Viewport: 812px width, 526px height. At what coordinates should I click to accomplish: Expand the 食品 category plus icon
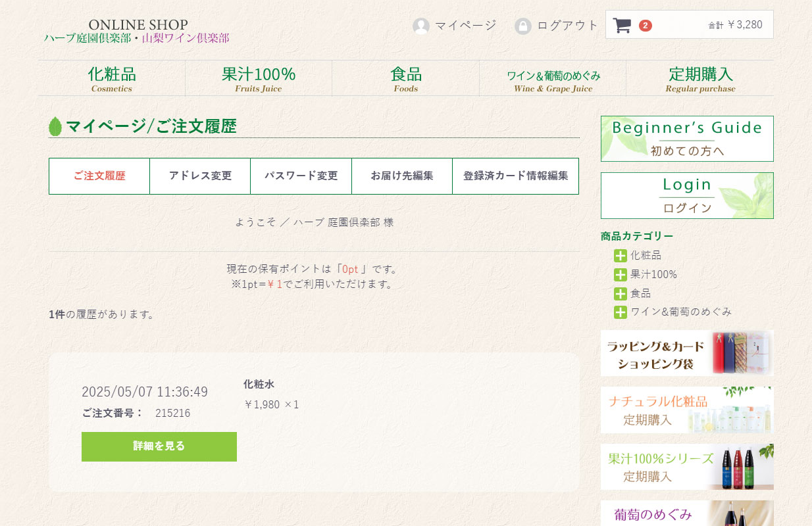point(620,294)
